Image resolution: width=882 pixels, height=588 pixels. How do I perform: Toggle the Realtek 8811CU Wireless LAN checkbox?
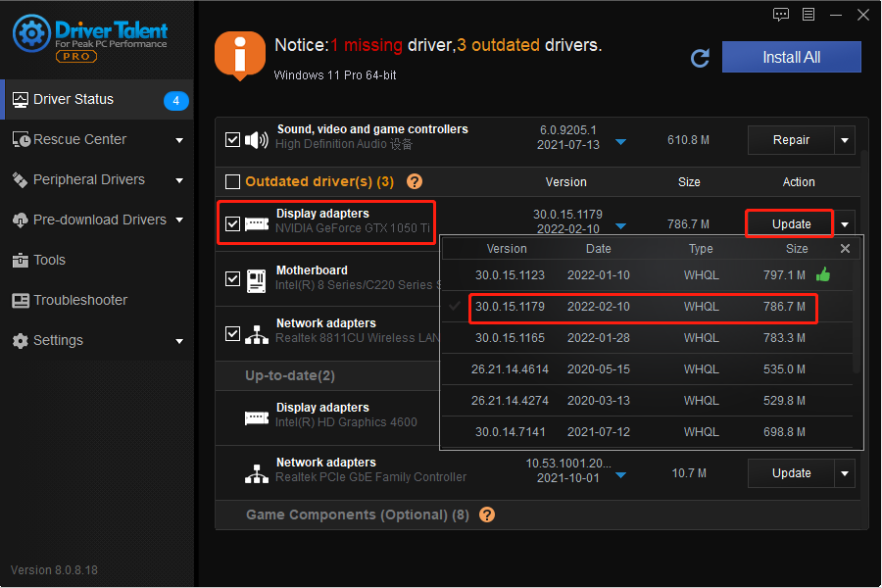[232, 333]
